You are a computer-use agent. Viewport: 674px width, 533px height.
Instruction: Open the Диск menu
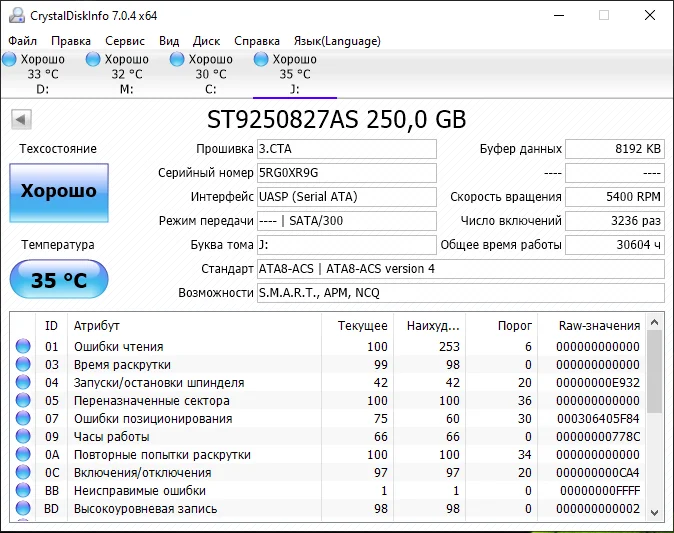point(206,41)
